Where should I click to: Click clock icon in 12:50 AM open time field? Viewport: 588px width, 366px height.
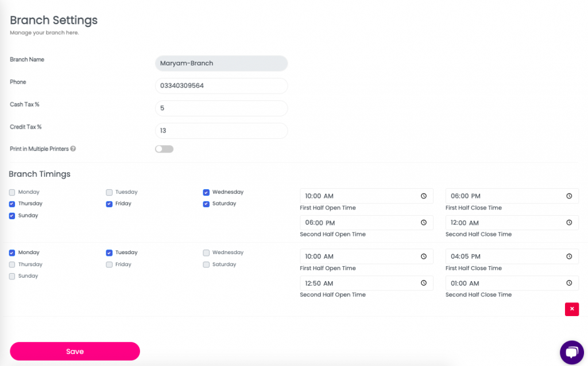point(424,283)
